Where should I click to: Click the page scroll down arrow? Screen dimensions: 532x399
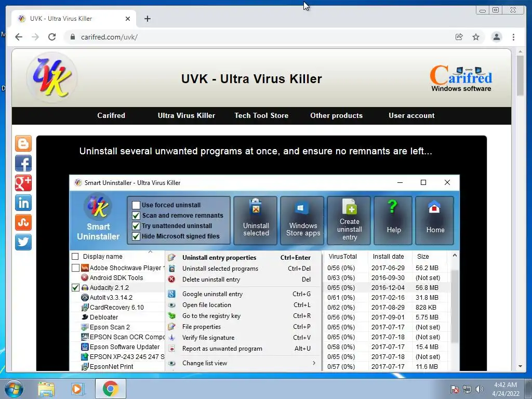tap(520, 366)
